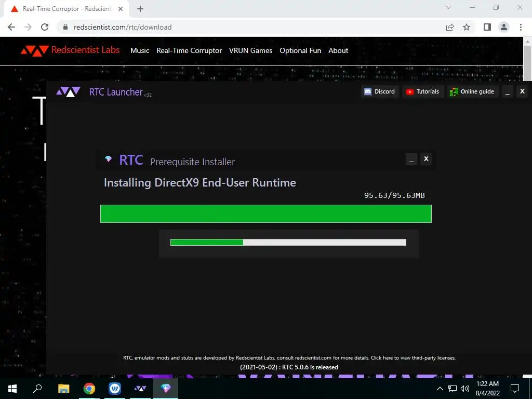Click the RTC Prerequisite Installer gem icon
Screen dimensions: 532x399
108,159
